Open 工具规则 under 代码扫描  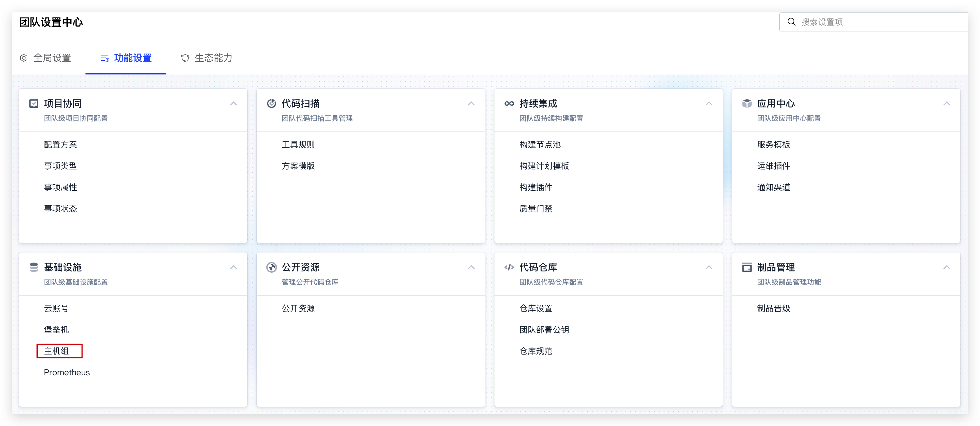click(298, 144)
